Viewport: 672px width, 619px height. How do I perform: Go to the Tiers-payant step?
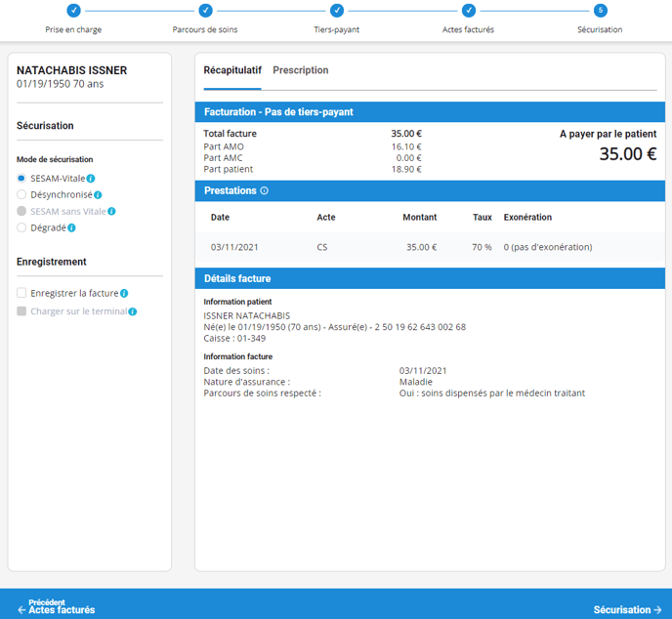click(337, 11)
